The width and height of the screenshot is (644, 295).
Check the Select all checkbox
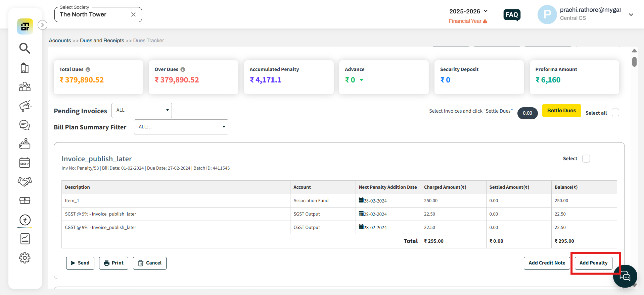(x=615, y=113)
